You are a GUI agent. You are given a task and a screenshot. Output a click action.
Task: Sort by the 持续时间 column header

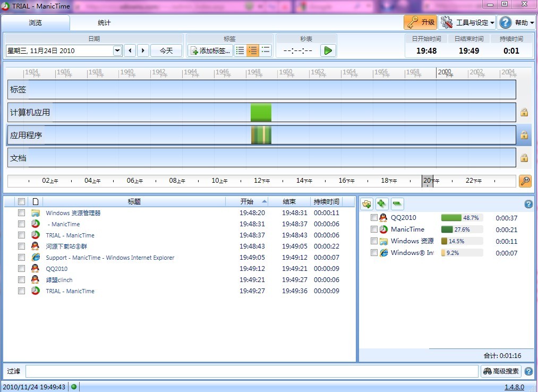326,201
